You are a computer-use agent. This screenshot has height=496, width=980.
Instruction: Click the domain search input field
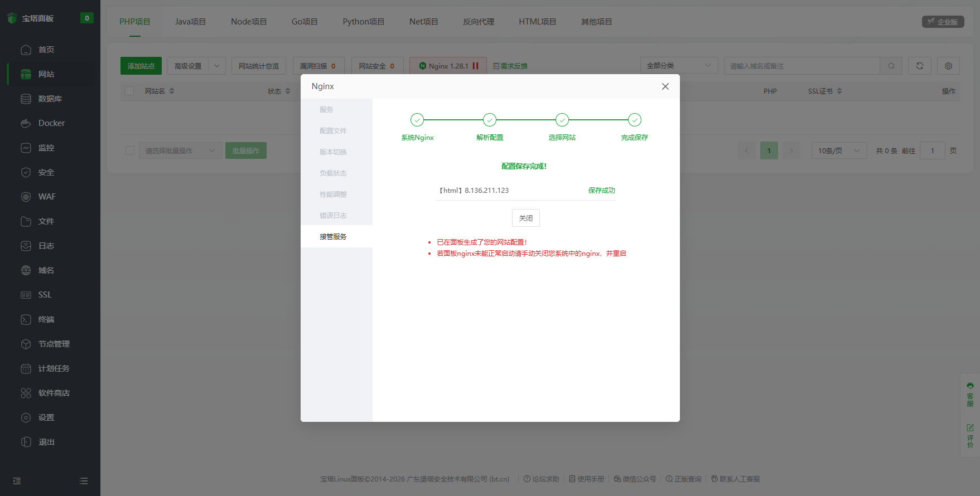pos(802,66)
